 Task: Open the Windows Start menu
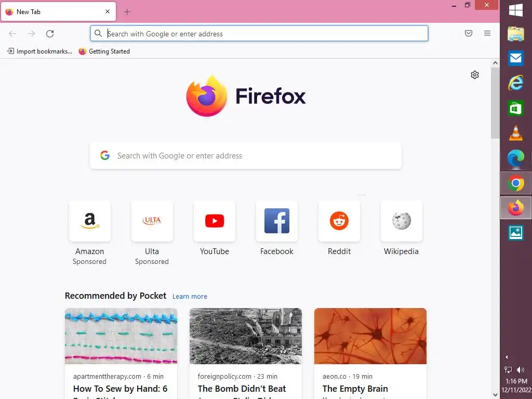516,10
